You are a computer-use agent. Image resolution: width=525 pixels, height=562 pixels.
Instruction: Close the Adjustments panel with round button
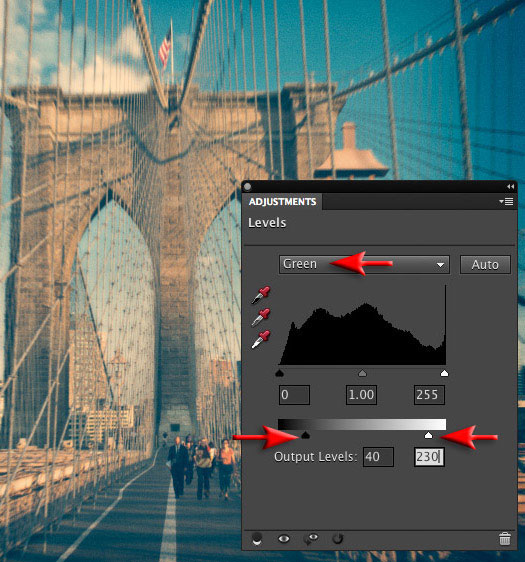tap(248, 186)
